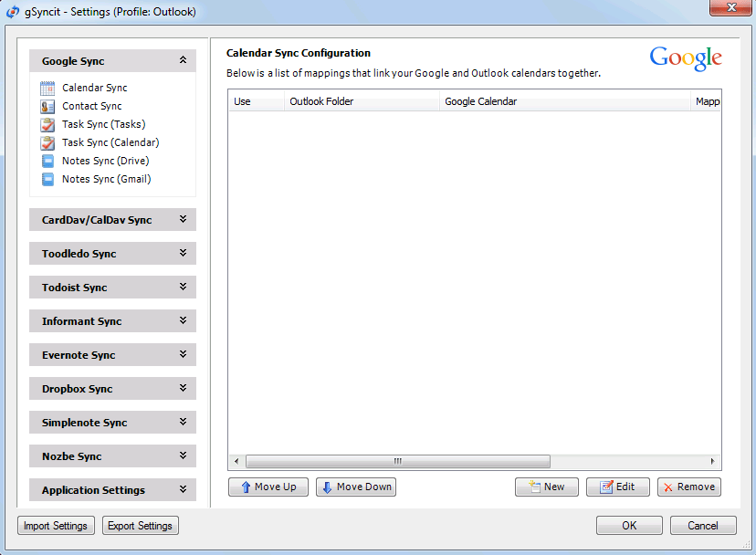
Task: Close the gSyncit Settings window
Action: (x=730, y=7)
